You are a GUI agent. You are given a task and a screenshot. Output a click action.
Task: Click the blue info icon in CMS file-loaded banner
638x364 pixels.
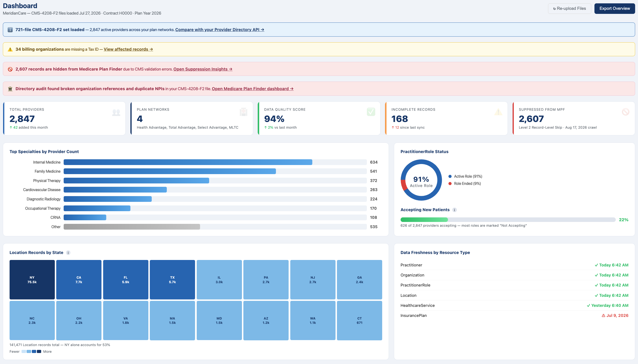tap(10, 30)
